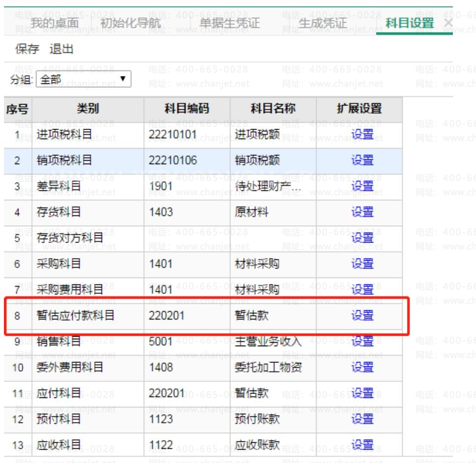Open the 分组 dropdown showing 全部
This screenshot has height=463, width=476.
pos(83,79)
